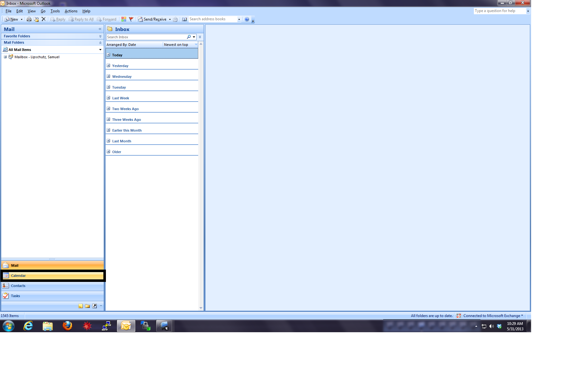The image size is (588, 386).
Task: Open the Actions menu
Action: pyautogui.click(x=71, y=11)
